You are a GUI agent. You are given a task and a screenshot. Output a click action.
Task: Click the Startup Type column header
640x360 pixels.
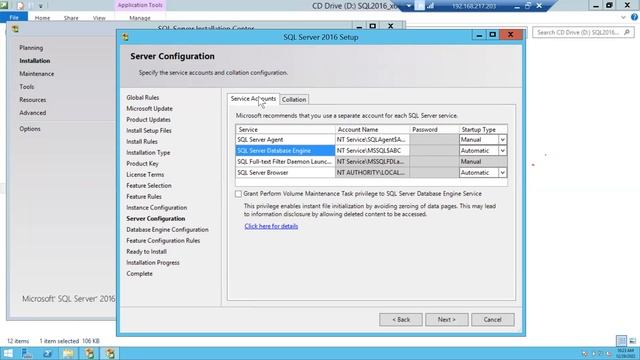(x=483, y=129)
